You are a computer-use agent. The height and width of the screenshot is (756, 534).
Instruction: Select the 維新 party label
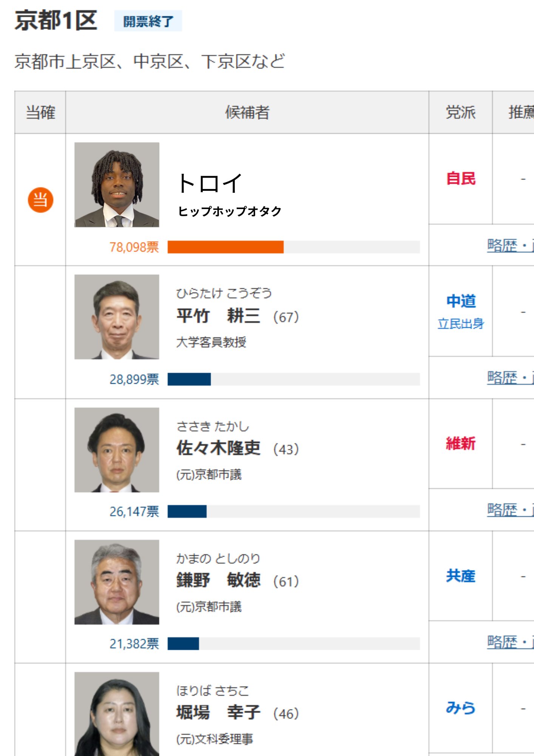click(460, 443)
